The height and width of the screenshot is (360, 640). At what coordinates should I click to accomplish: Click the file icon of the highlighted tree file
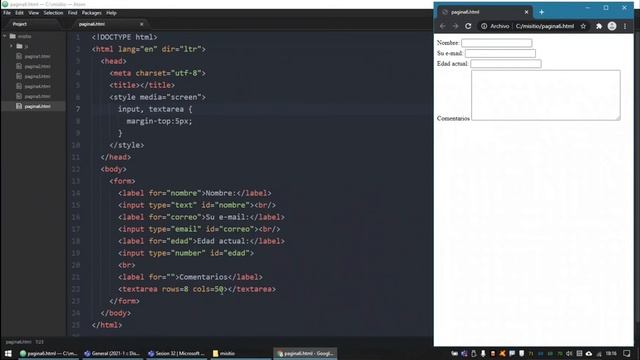pyautogui.click(x=19, y=106)
